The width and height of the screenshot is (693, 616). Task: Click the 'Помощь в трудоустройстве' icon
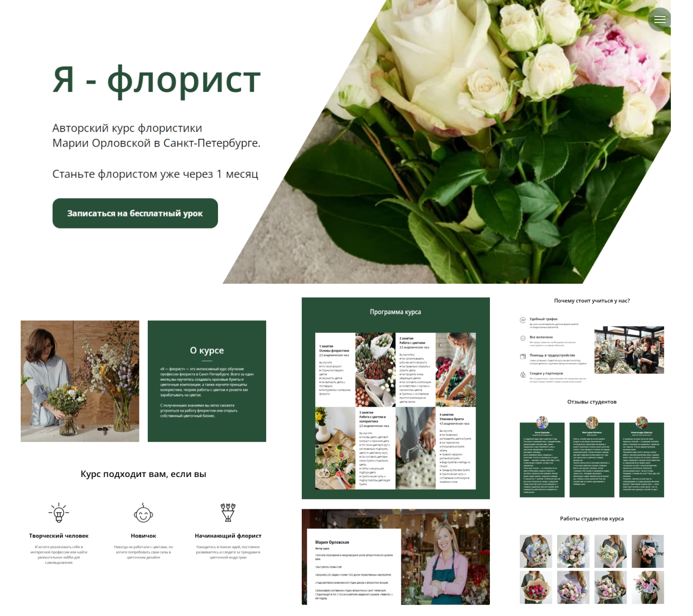coord(523,356)
